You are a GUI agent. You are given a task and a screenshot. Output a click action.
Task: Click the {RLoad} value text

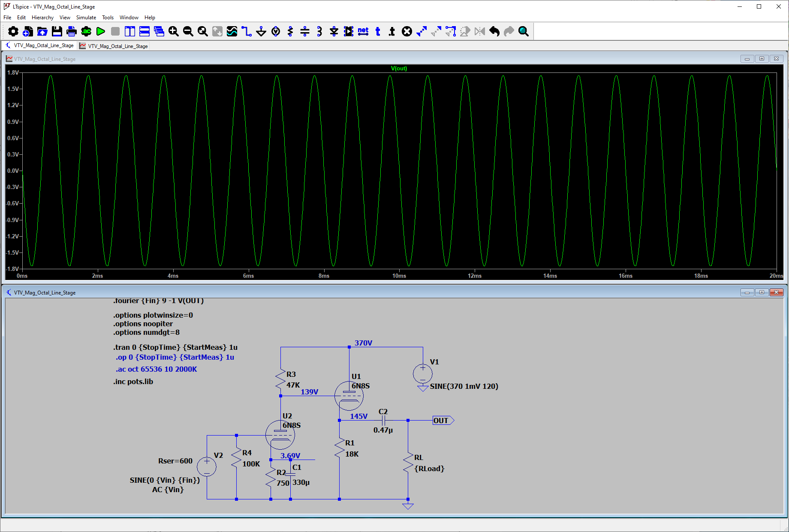coord(429,469)
